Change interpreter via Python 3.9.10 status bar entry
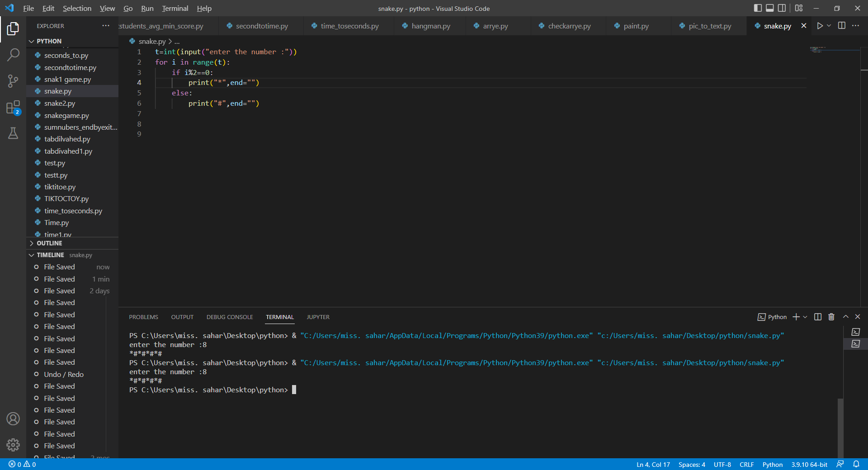This screenshot has width=868, height=470. pos(809,465)
